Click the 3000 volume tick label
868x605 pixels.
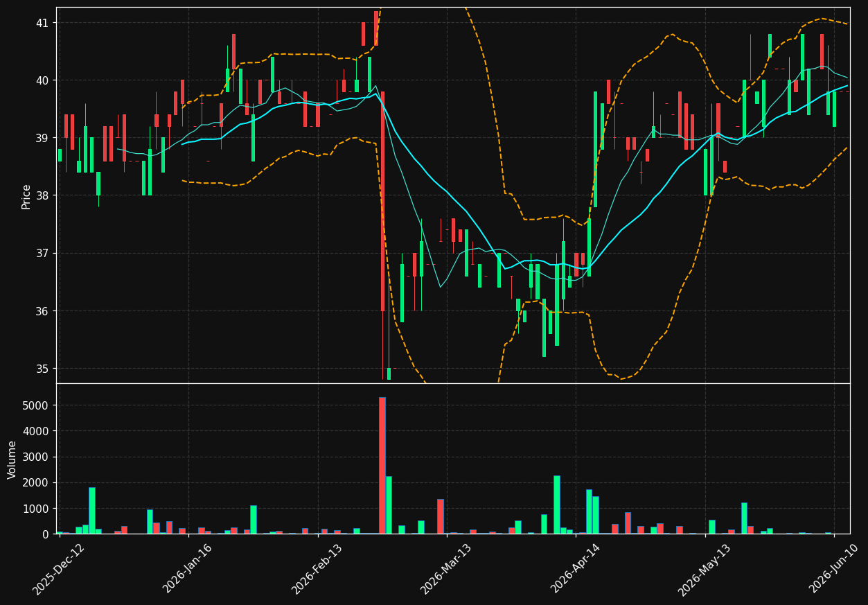tap(37, 457)
